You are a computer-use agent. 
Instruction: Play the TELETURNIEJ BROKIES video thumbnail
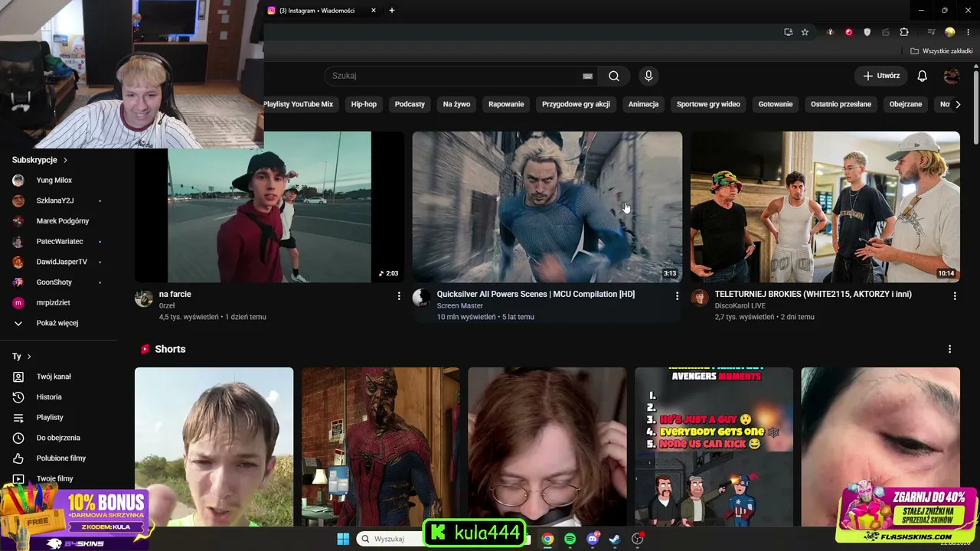pos(825,207)
